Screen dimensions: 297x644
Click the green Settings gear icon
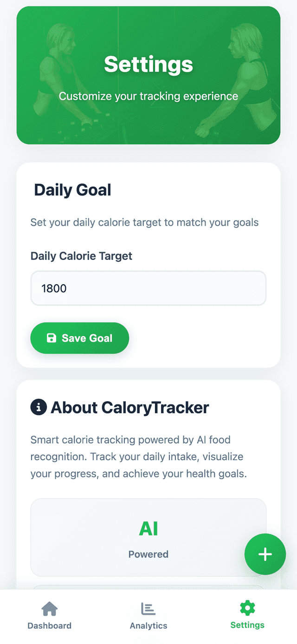pyautogui.click(x=247, y=608)
